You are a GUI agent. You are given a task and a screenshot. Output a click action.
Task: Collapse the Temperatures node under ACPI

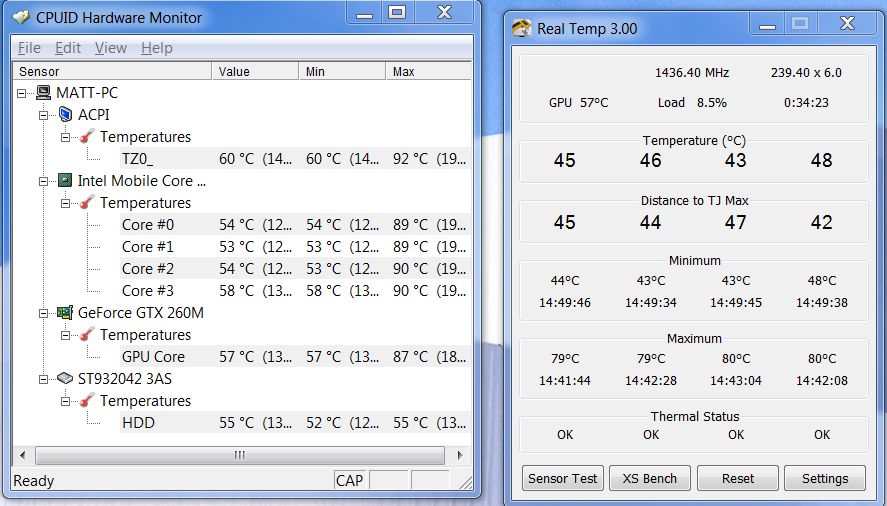coord(66,137)
